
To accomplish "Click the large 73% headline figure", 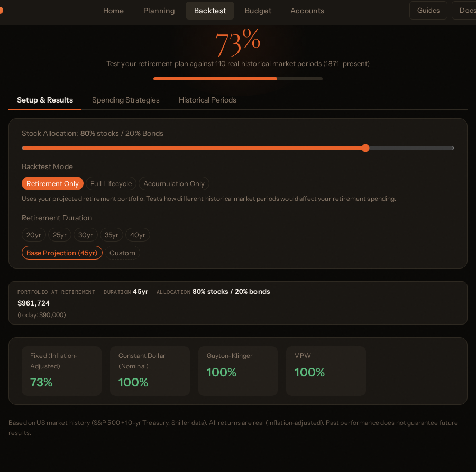I will click(x=238, y=42).
